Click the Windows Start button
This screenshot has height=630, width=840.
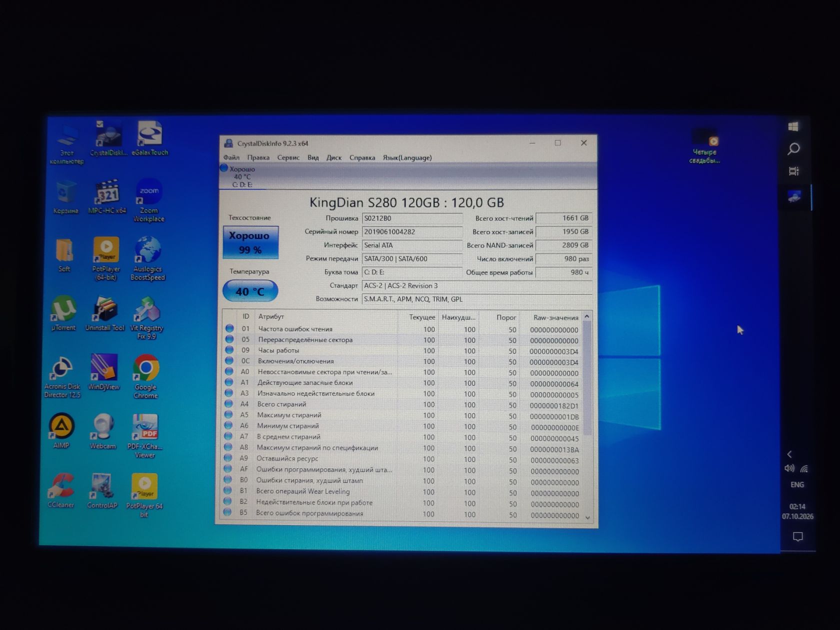click(793, 126)
